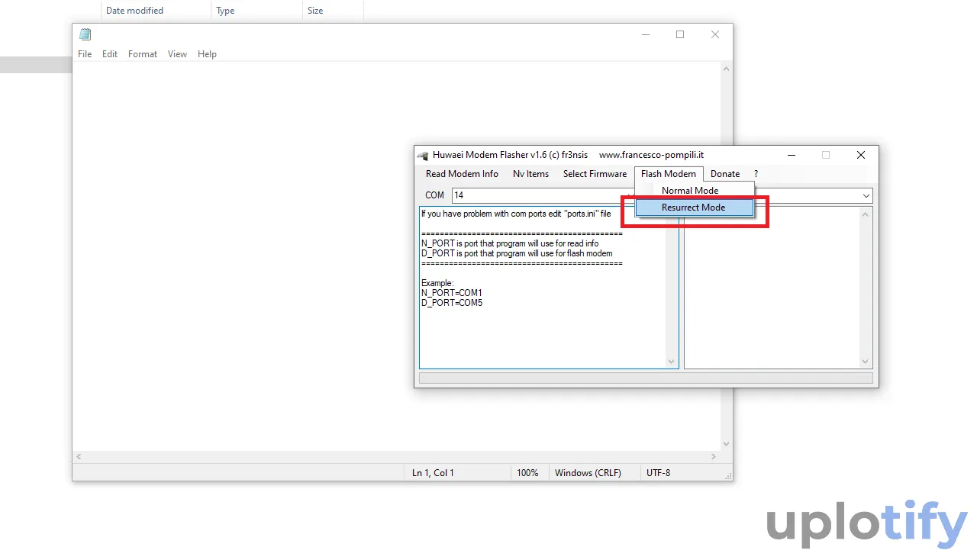977x560 pixels.
Task: Close the Flash Modem menu
Action: (669, 174)
